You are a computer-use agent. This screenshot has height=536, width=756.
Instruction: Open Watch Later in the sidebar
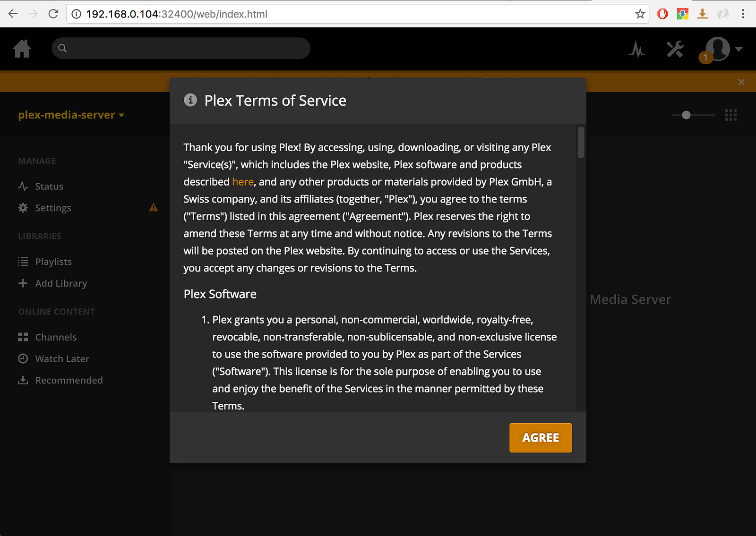(x=62, y=359)
